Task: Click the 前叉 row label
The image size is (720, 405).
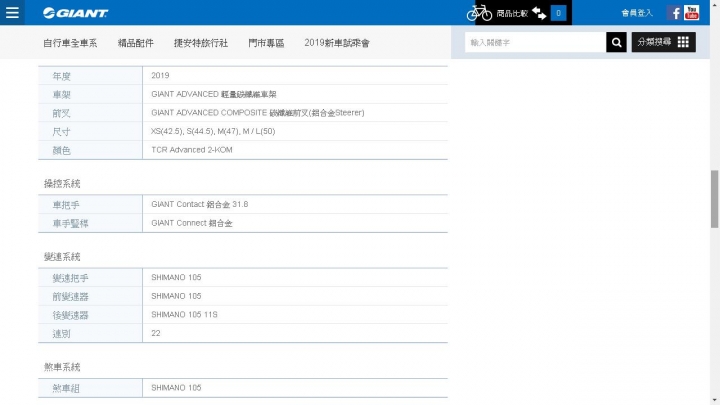Action: [62, 113]
